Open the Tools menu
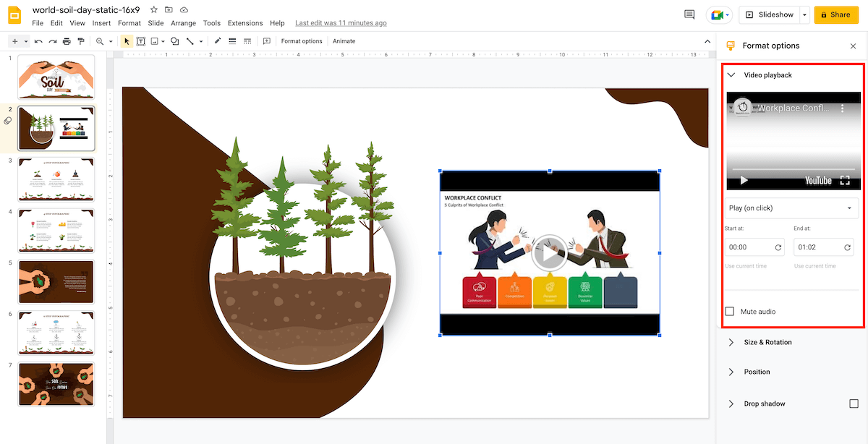This screenshot has height=444, width=868. coord(212,23)
